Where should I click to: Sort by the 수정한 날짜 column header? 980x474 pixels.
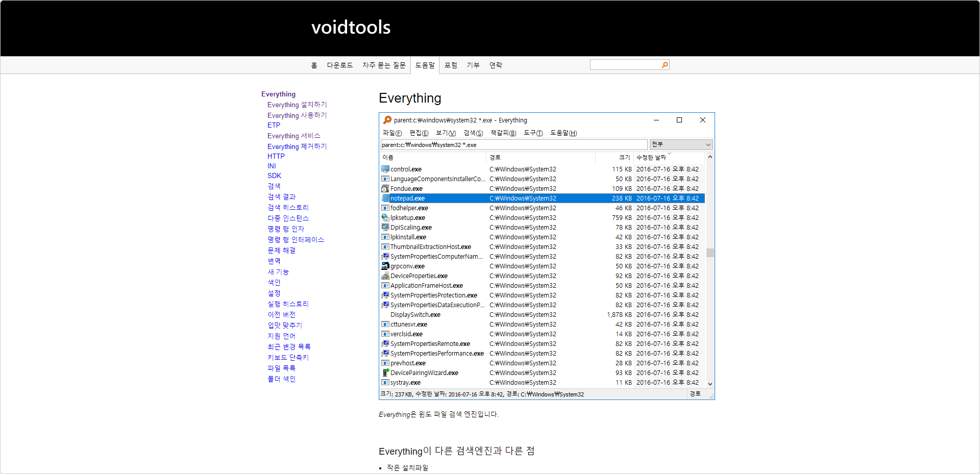pos(669,157)
